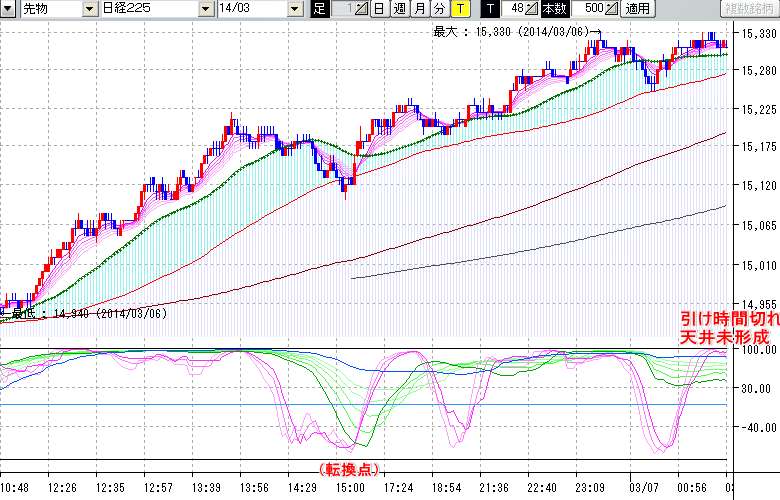
Task: Switch to 分 minute bars
Action: (439, 9)
